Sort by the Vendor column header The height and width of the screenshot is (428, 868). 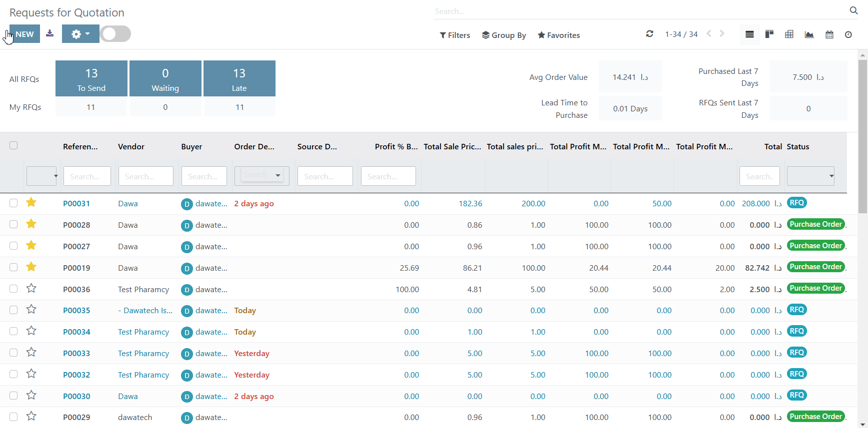tap(131, 146)
